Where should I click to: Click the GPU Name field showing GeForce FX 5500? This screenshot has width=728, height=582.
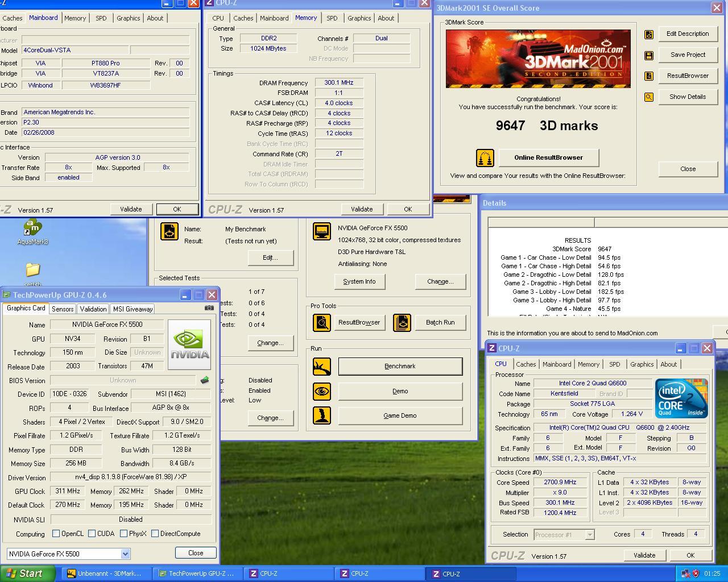click(x=107, y=325)
